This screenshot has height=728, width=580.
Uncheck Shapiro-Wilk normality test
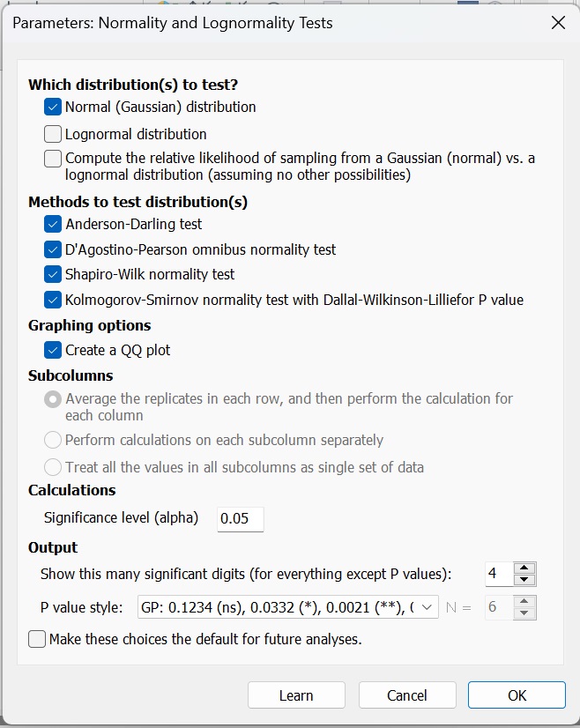[x=53, y=275]
